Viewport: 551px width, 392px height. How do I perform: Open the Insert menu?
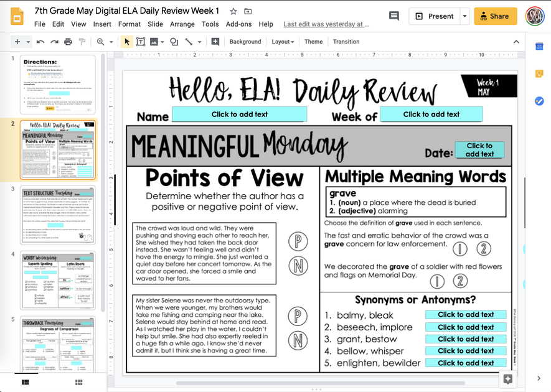pos(102,25)
